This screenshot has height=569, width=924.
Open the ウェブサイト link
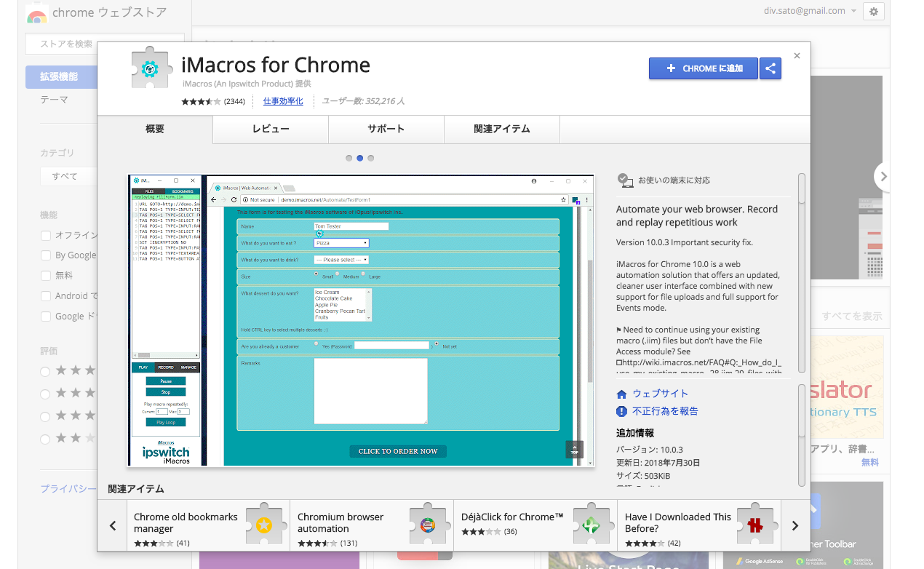click(661, 394)
